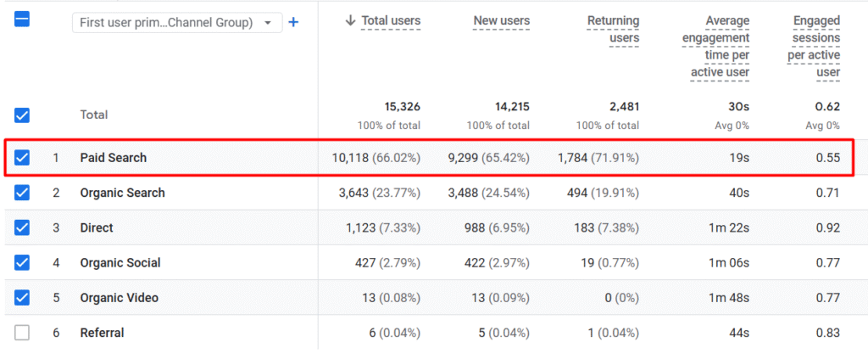Click the Total row label

coord(94,115)
